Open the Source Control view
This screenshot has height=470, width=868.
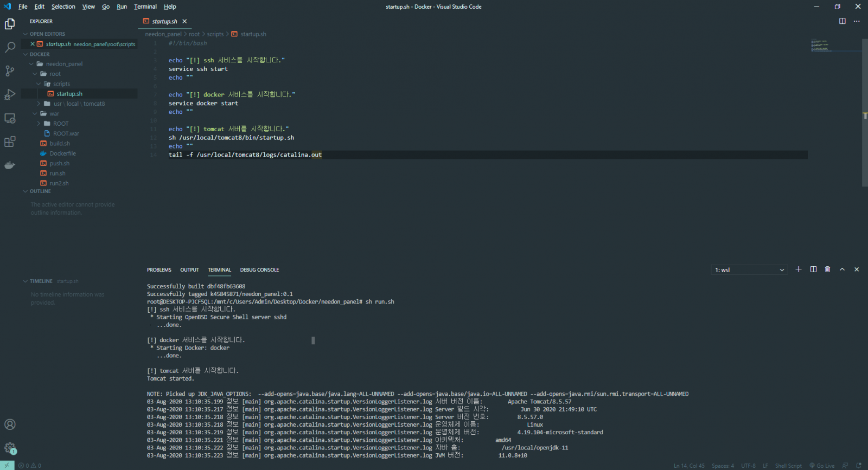coord(10,71)
